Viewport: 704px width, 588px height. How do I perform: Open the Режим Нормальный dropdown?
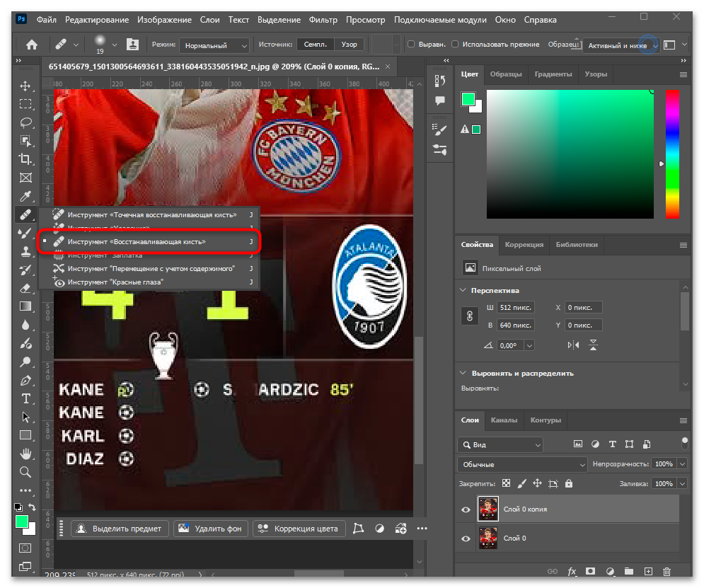pyautogui.click(x=214, y=45)
